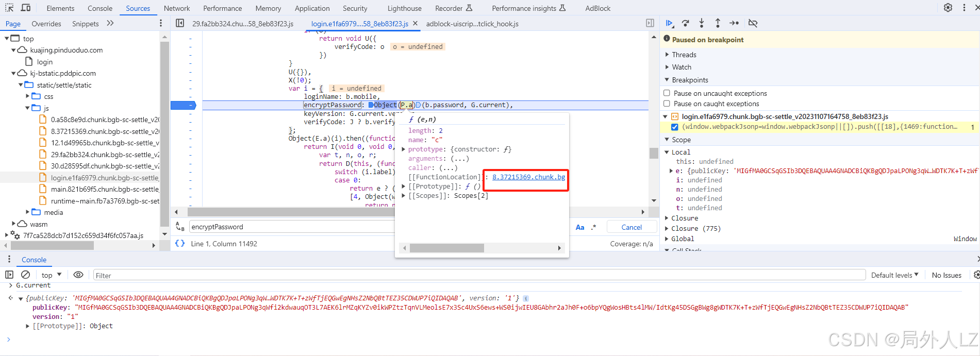Cancel the source search
The width and height of the screenshot is (980, 356).
pos(632,227)
